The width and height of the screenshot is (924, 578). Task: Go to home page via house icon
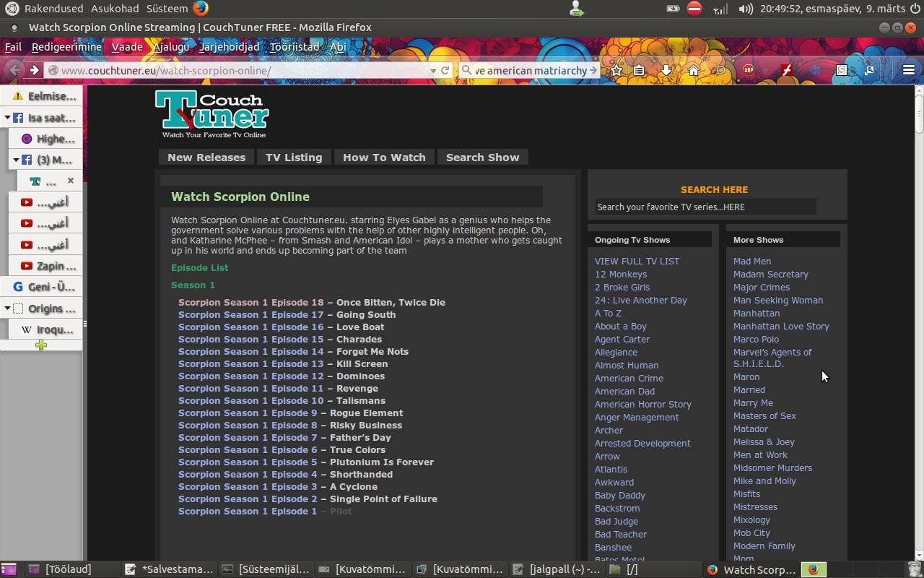(694, 70)
